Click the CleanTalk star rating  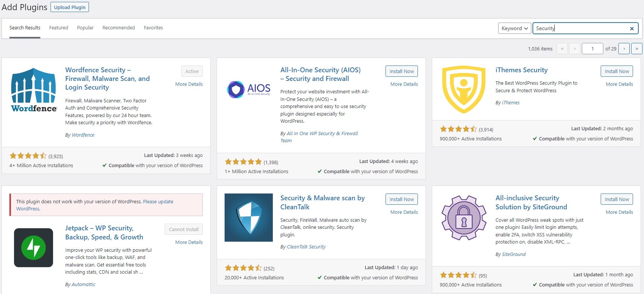click(x=243, y=268)
